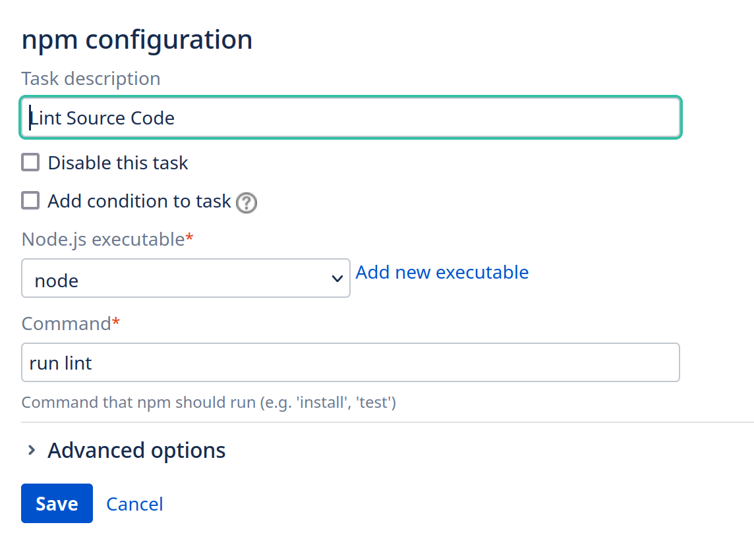Viewport: 754px width, 560px height.
Task: Click the Save button
Action: pos(57,503)
